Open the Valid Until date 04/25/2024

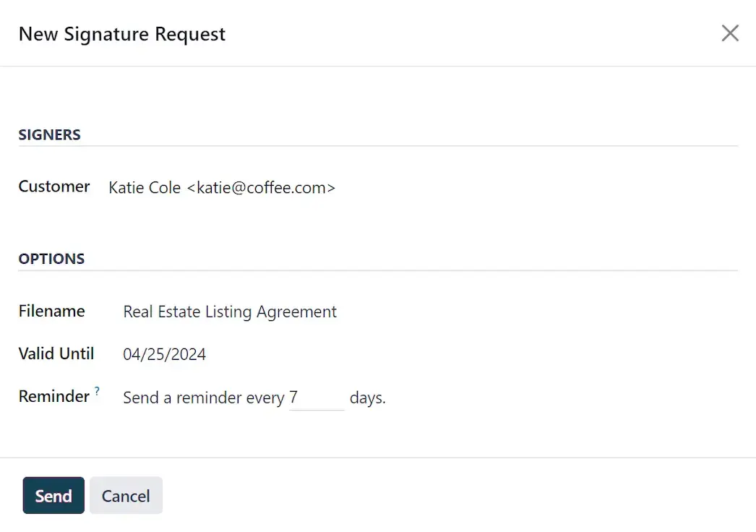(x=165, y=355)
